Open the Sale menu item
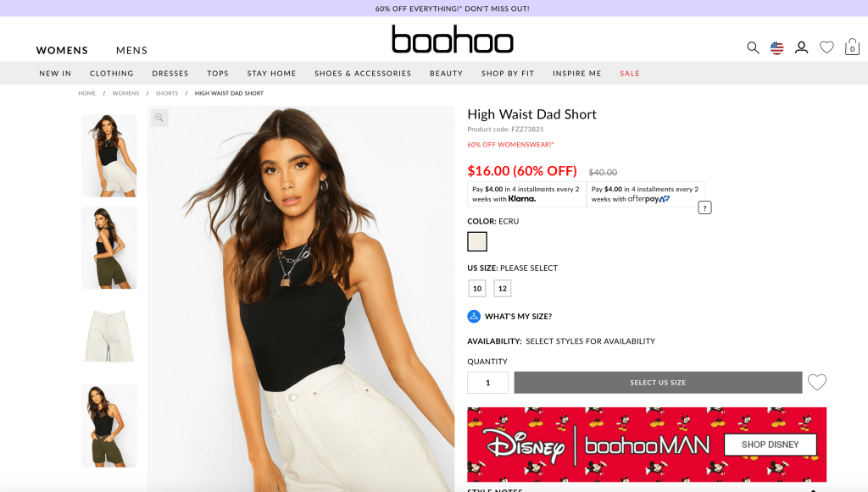This screenshot has height=492, width=868. coord(630,74)
